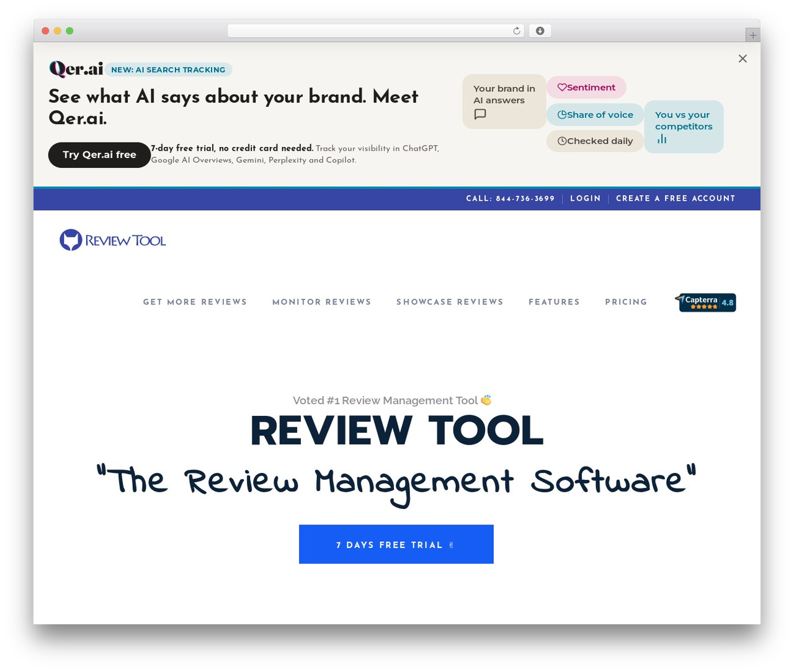This screenshot has width=794, height=672.
Task: Reload the page in the browser address bar
Action: pyautogui.click(x=517, y=31)
